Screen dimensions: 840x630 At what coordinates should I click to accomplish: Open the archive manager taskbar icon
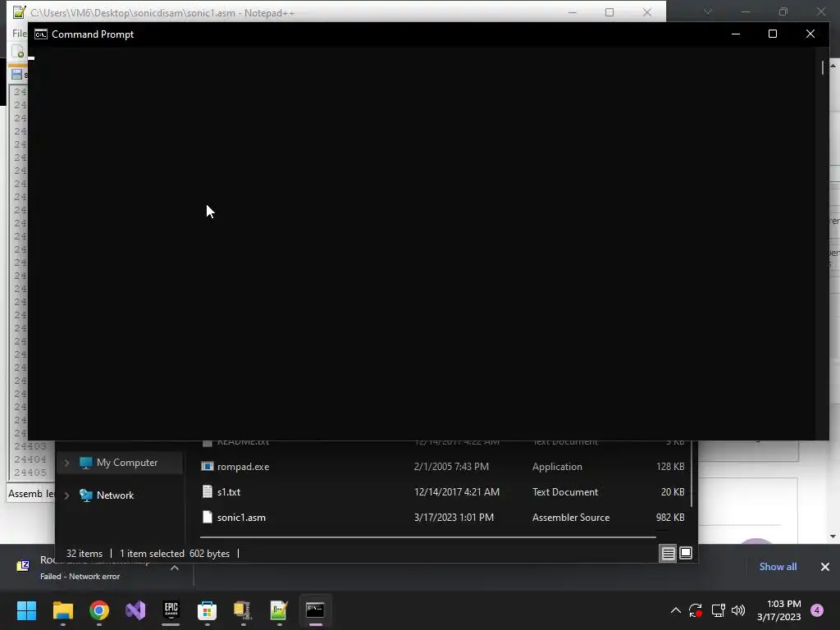243,609
